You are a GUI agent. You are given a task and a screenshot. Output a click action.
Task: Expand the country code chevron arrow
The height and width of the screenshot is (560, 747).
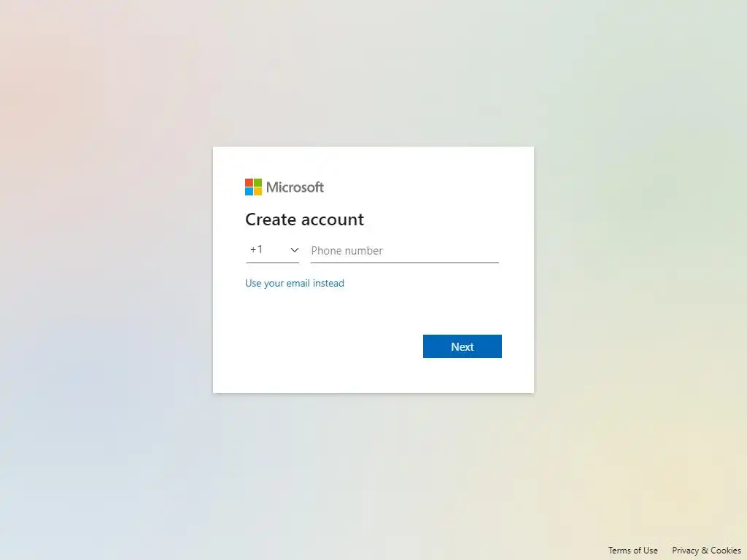295,250
